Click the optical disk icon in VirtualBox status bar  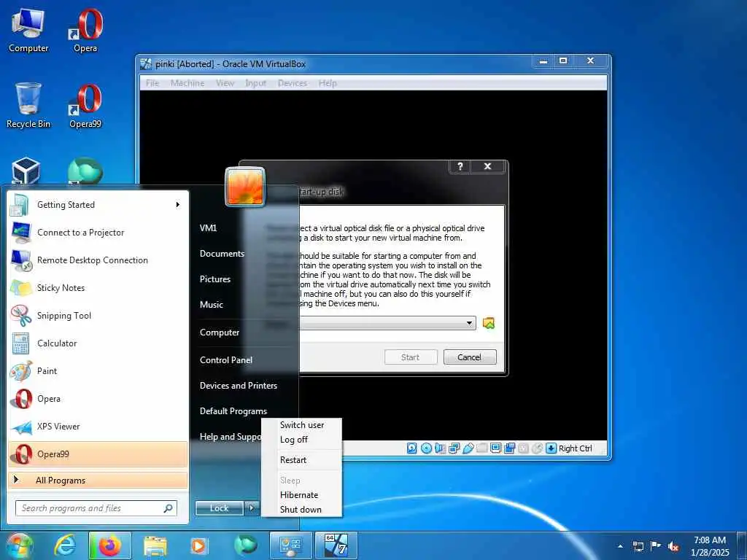[426, 448]
